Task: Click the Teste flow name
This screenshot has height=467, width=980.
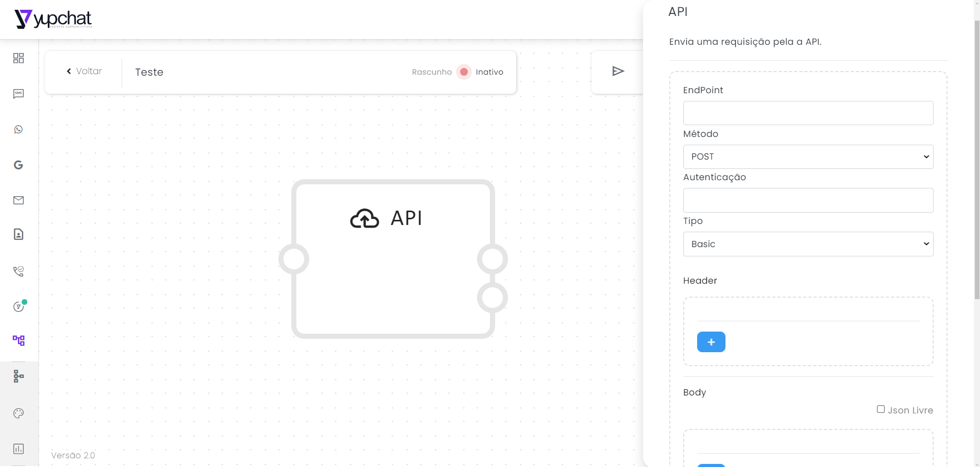Action: click(149, 72)
